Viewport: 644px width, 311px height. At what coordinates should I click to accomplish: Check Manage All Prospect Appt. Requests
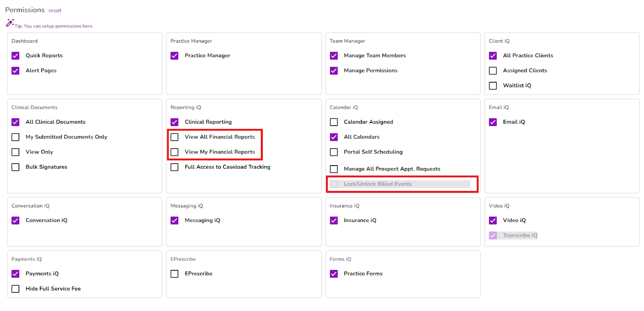click(x=334, y=169)
